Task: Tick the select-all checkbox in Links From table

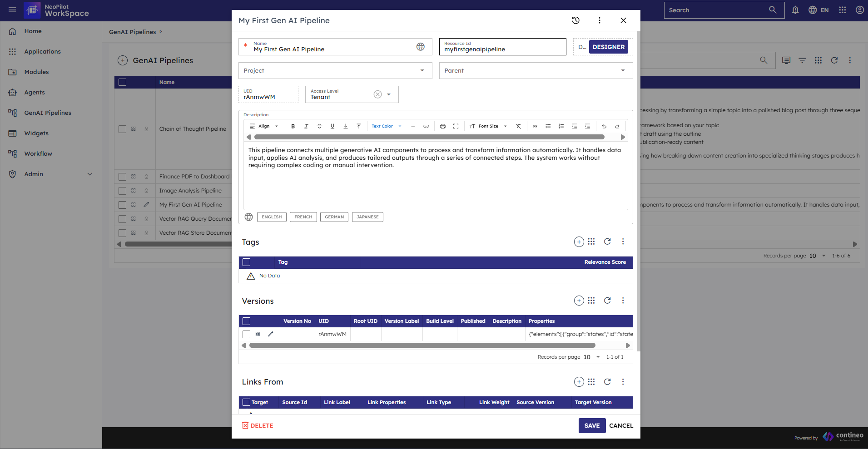Action: click(247, 402)
